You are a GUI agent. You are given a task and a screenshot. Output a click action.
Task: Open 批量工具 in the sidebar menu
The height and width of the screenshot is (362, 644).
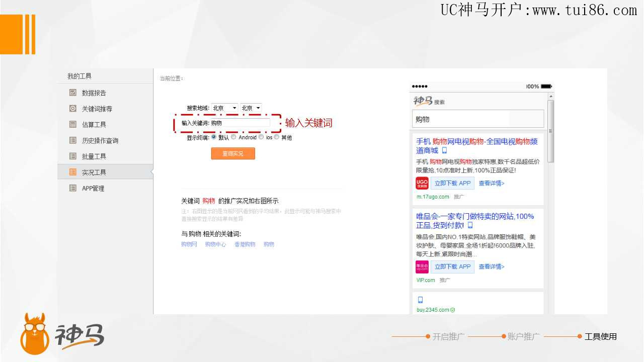pyautogui.click(x=94, y=156)
